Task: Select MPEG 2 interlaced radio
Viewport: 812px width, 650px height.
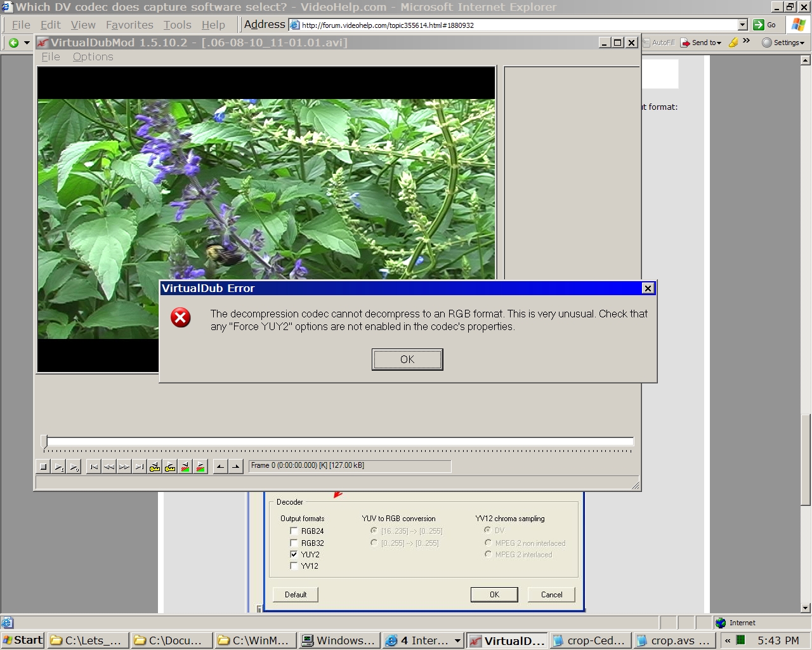Action: [x=488, y=554]
